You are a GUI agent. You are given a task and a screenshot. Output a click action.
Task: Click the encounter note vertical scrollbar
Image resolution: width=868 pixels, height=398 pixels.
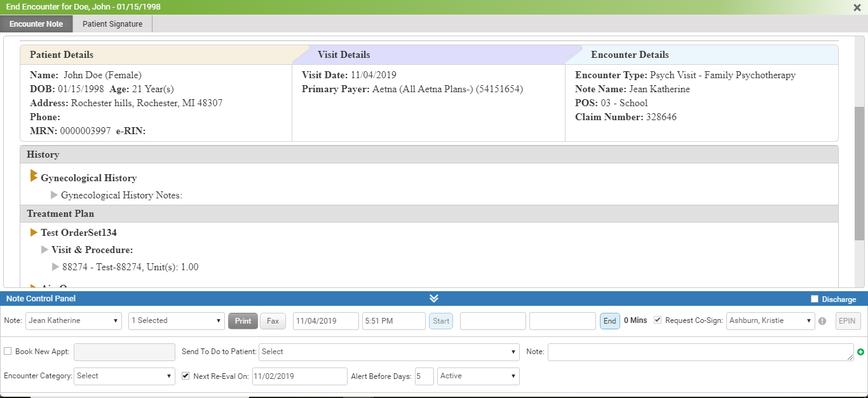tap(860, 172)
